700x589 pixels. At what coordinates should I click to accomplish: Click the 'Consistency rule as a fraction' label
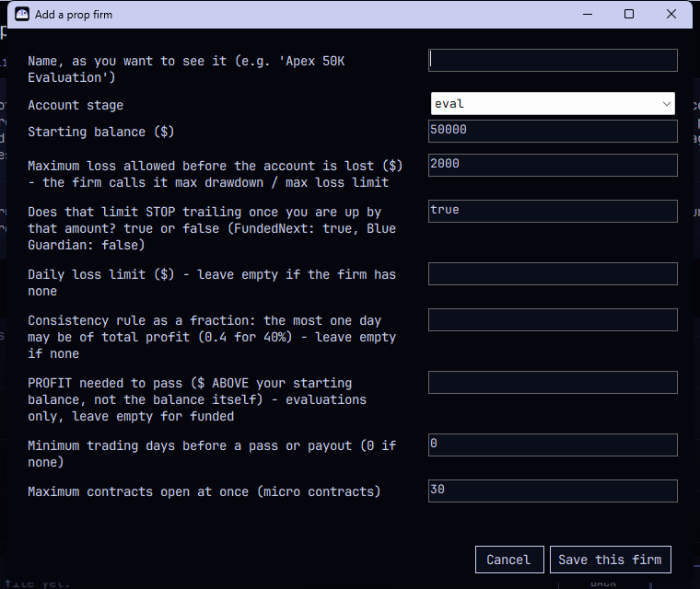pos(212,337)
